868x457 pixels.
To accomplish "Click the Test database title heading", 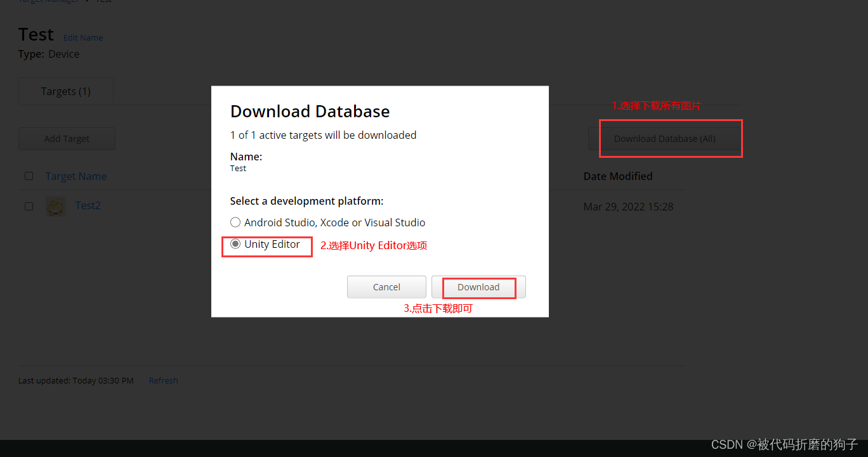I will pos(36,34).
